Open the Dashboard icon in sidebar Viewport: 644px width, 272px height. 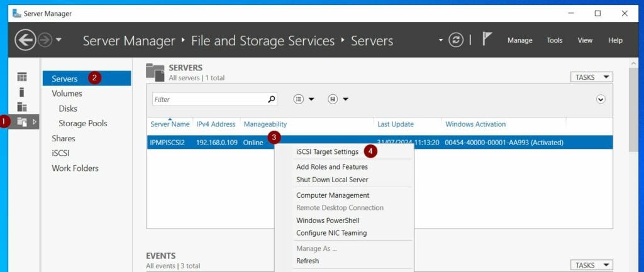22,77
